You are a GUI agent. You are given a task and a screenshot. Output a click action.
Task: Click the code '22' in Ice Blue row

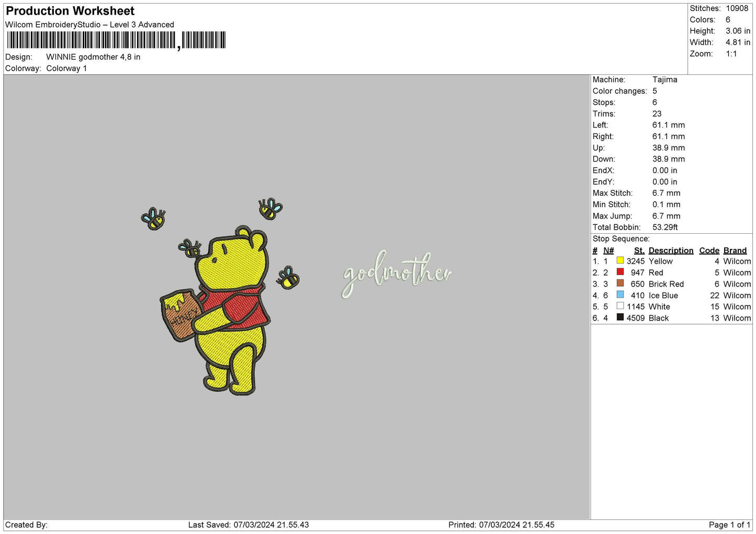(x=715, y=296)
